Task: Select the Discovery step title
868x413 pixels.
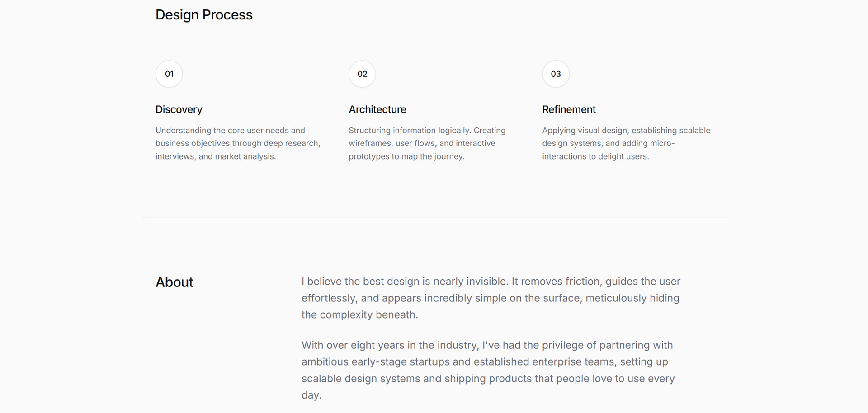Action: (179, 109)
